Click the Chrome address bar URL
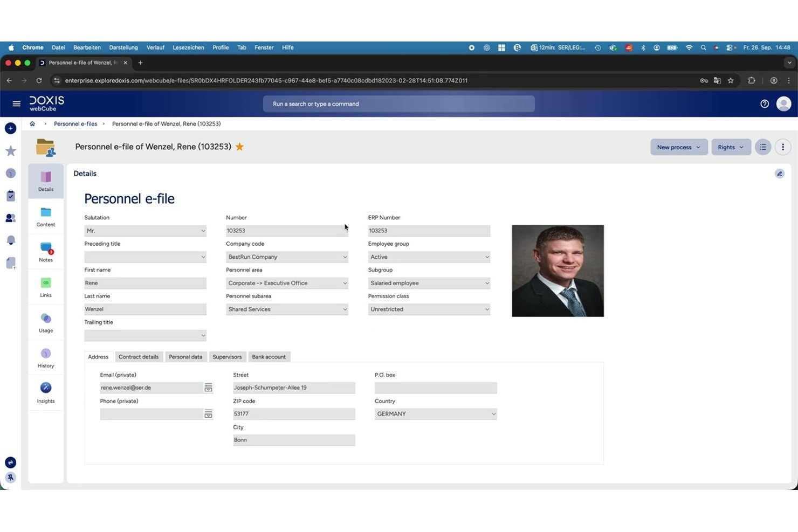 click(x=266, y=80)
